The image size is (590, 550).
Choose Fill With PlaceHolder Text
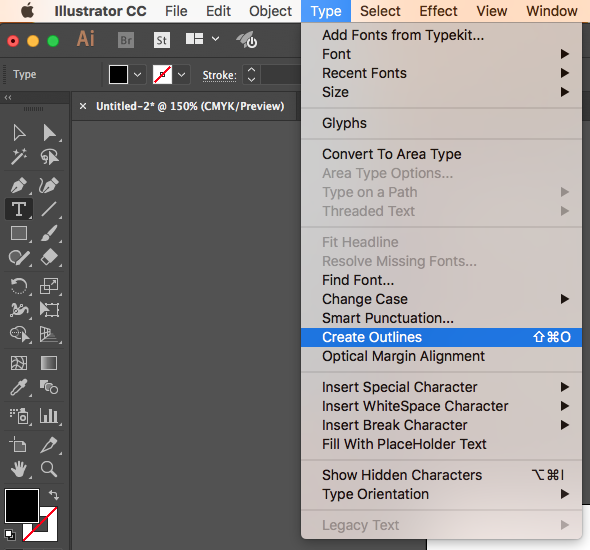441,444
